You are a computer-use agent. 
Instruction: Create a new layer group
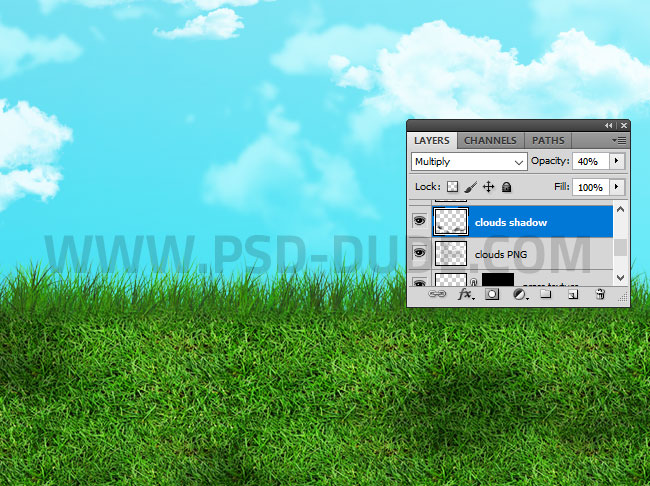point(546,295)
